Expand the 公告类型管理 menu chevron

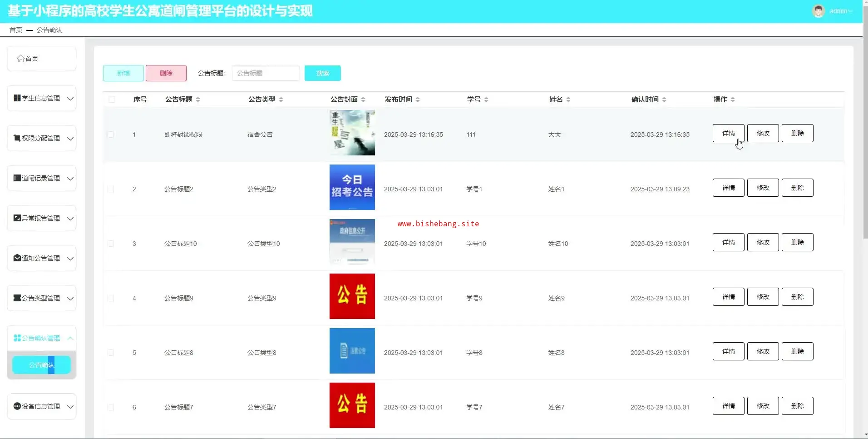(x=70, y=299)
